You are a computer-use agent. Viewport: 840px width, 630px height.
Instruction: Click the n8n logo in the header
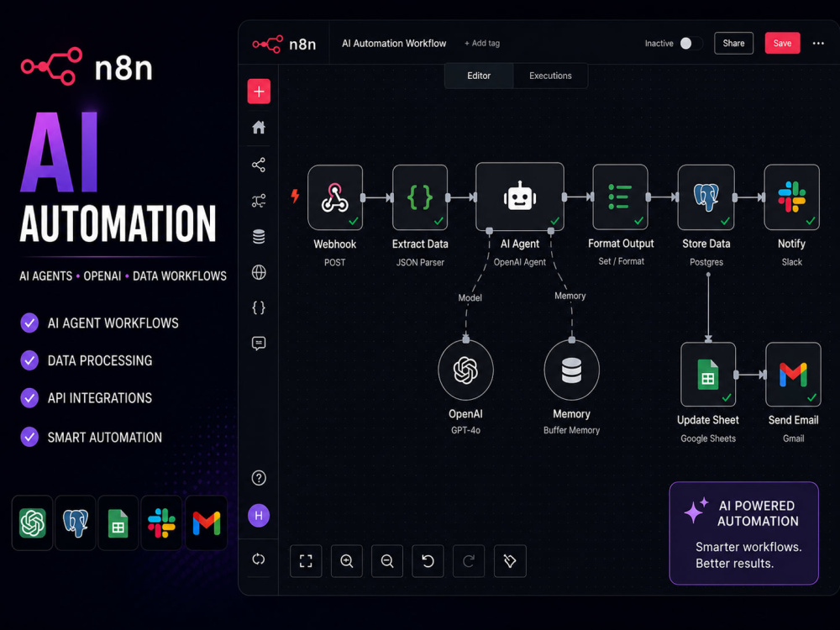(x=284, y=44)
